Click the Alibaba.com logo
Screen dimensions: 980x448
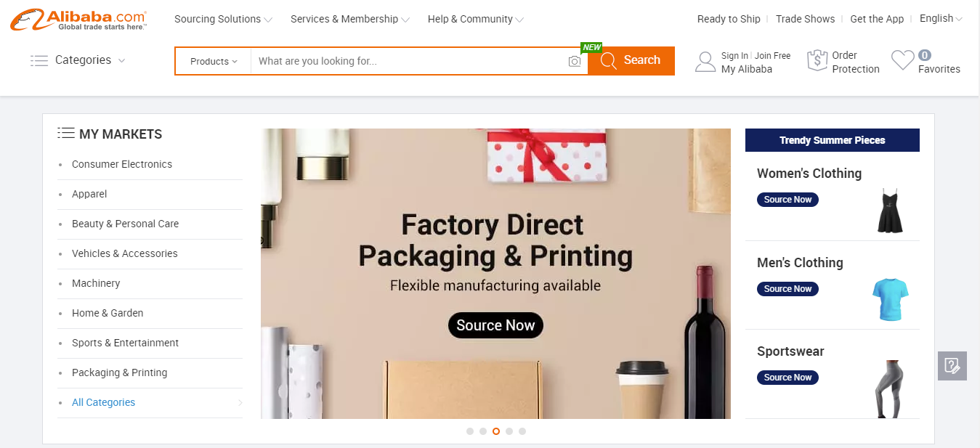click(x=78, y=20)
